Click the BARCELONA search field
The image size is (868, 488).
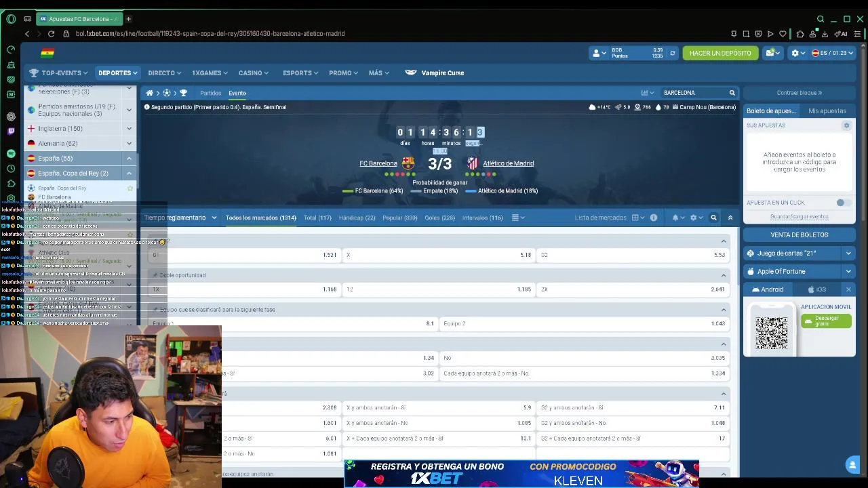[693, 93]
